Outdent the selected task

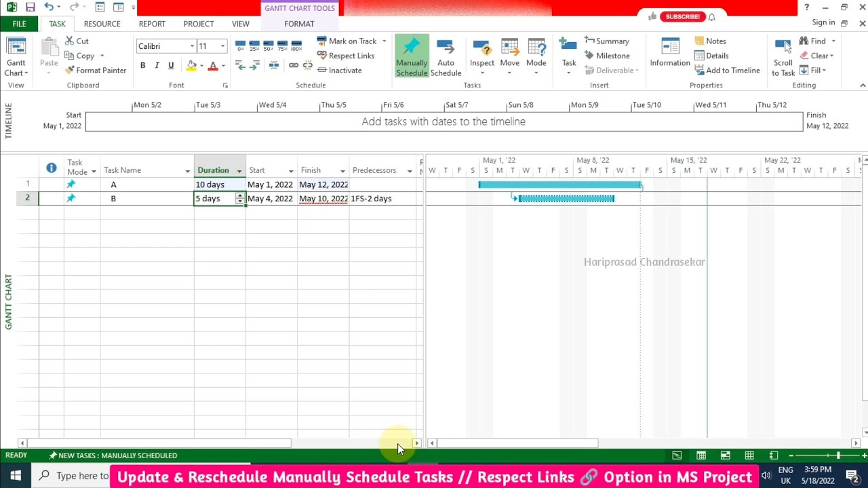coord(240,65)
